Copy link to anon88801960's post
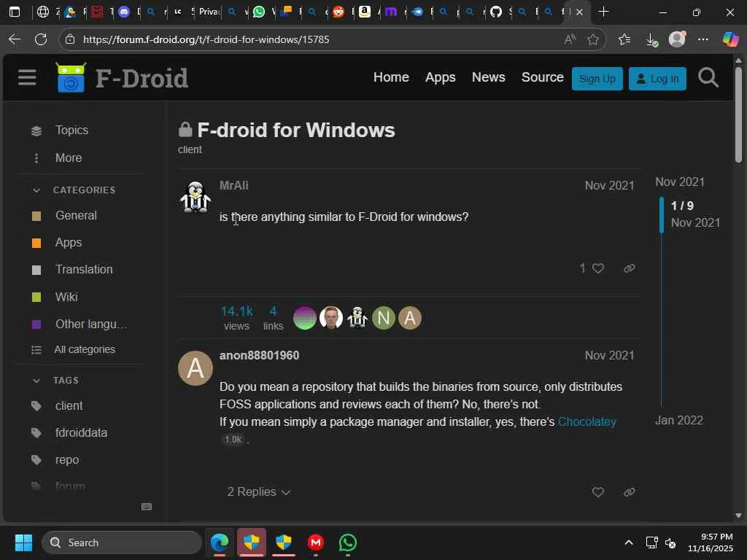Image resolution: width=747 pixels, height=560 pixels. click(630, 492)
